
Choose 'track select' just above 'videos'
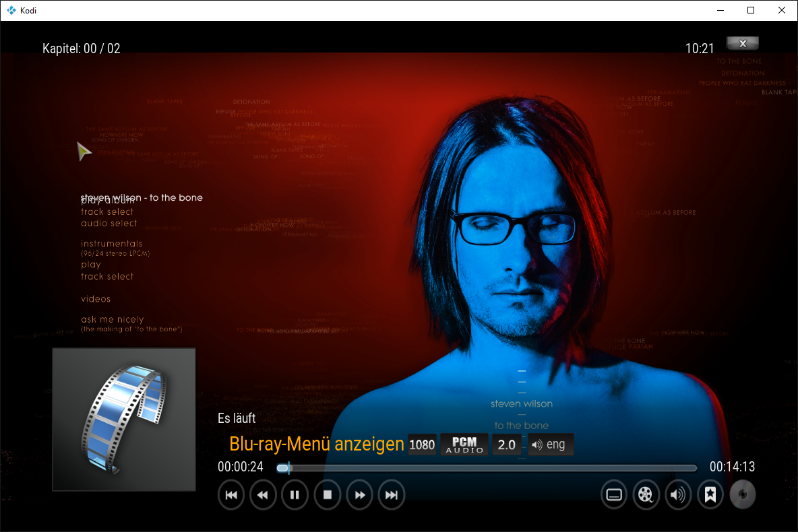coord(107,276)
